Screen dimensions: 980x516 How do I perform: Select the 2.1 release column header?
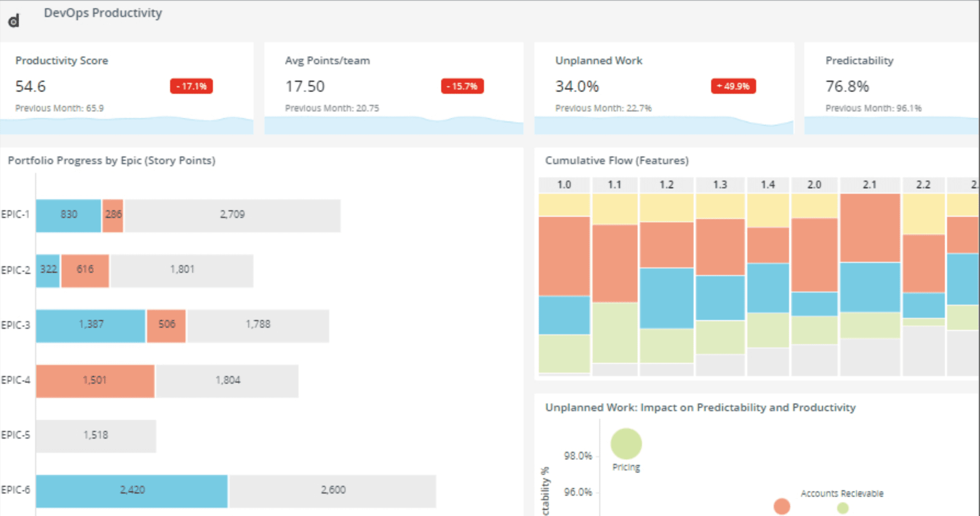(870, 184)
